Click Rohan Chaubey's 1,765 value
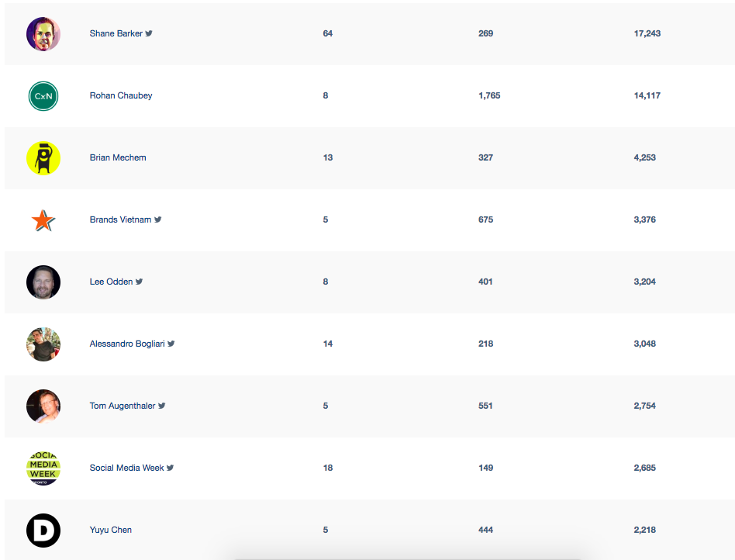Image resolution: width=735 pixels, height=560 pixels. coord(489,95)
